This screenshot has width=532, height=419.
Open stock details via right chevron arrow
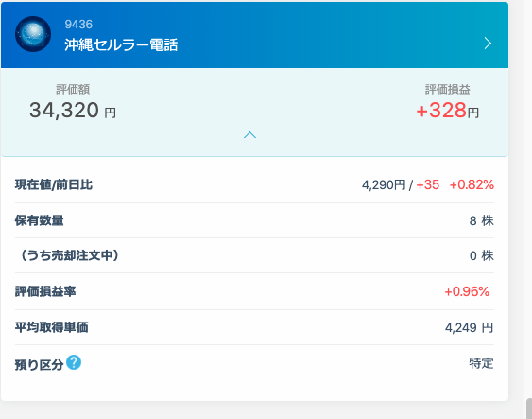[488, 44]
